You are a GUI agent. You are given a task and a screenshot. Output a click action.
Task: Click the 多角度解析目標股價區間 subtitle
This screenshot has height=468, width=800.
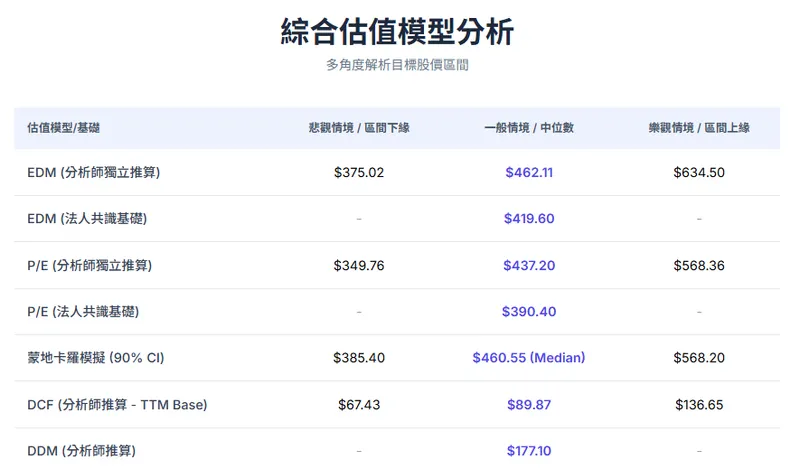397,65
